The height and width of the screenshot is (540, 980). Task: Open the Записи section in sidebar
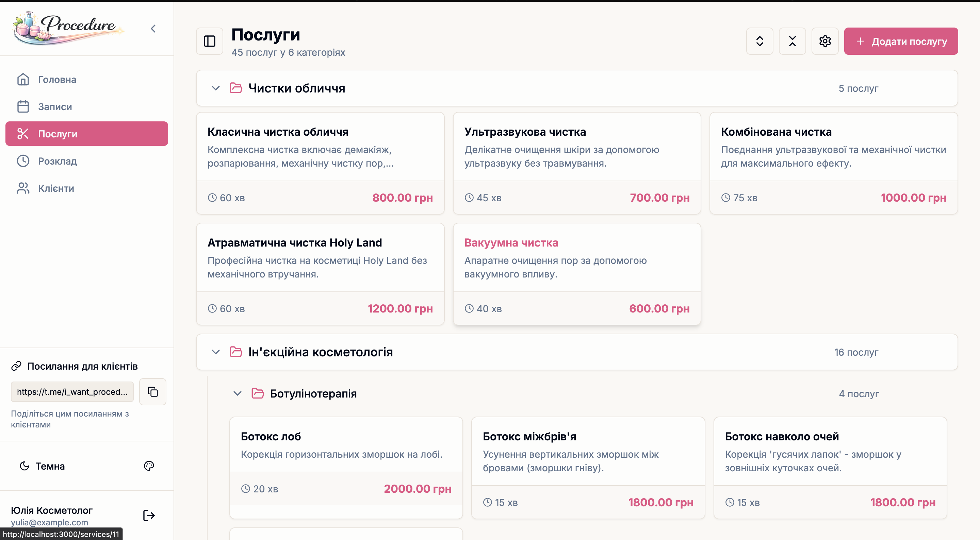[54, 106]
